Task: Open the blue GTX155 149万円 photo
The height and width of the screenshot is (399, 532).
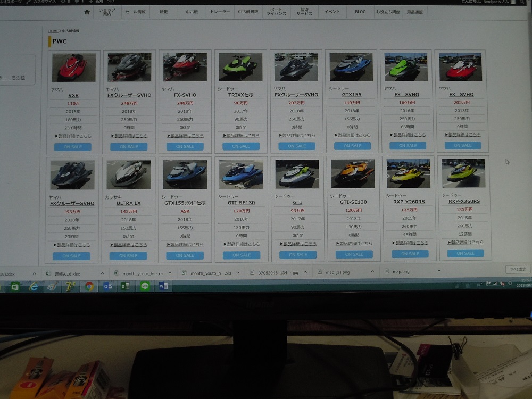Action: click(x=351, y=66)
